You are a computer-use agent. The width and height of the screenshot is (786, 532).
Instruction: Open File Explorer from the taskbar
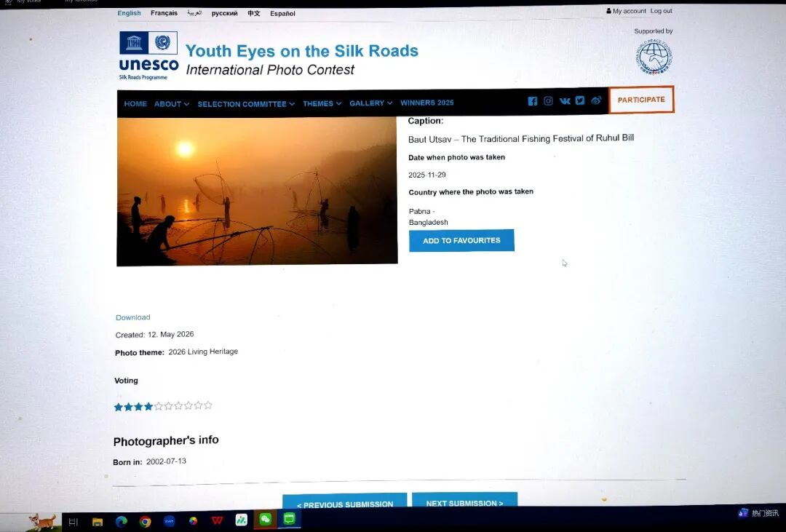[98, 522]
